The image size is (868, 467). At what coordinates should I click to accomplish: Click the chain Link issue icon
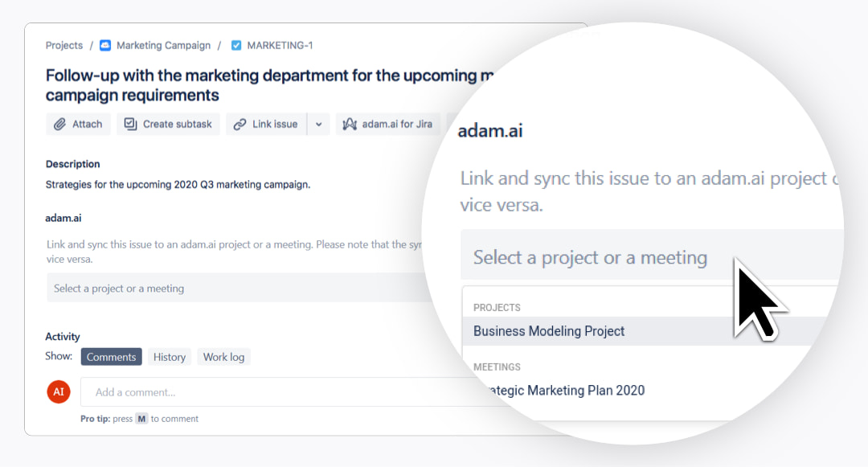pyautogui.click(x=240, y=124)
